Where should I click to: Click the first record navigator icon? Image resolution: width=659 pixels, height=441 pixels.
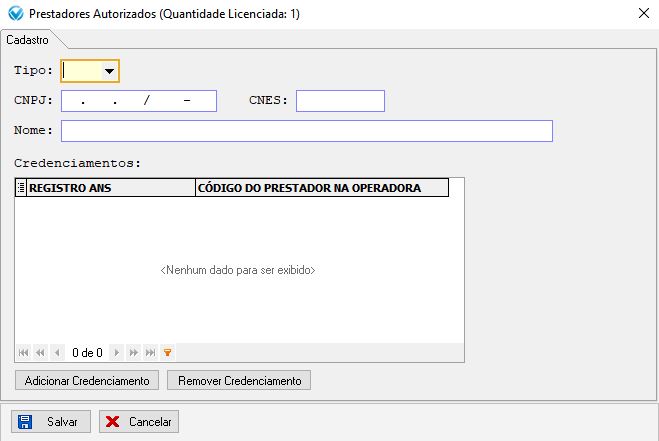click(x=24, y=352)
